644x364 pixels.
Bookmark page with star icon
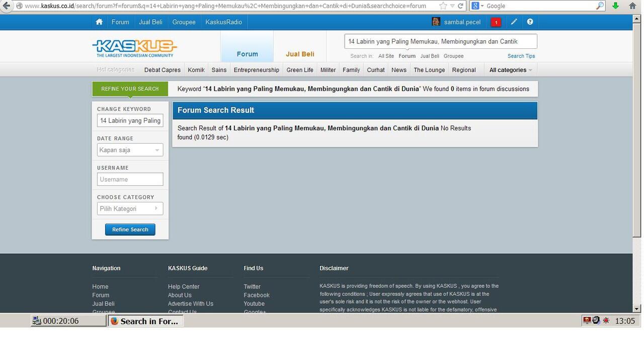tap(443, 6)
